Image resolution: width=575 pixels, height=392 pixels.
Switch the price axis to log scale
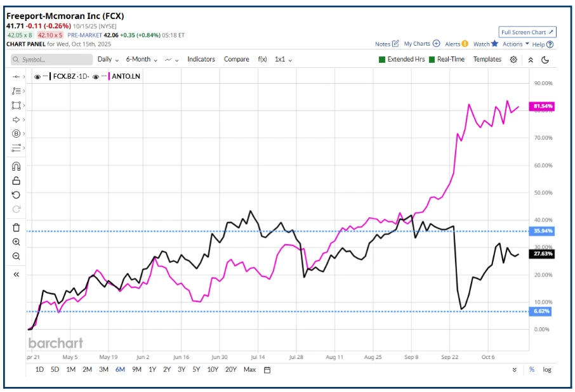(x=548, y=369)
